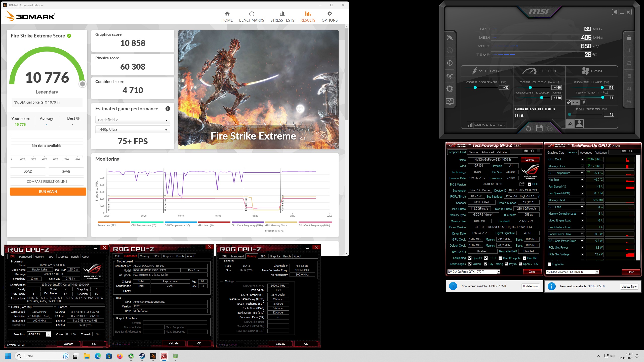Open GPU selector in Sensors GPU-Z window
Image resolution: width=644 pixels, height=362 pixels.
click(573, 272)
